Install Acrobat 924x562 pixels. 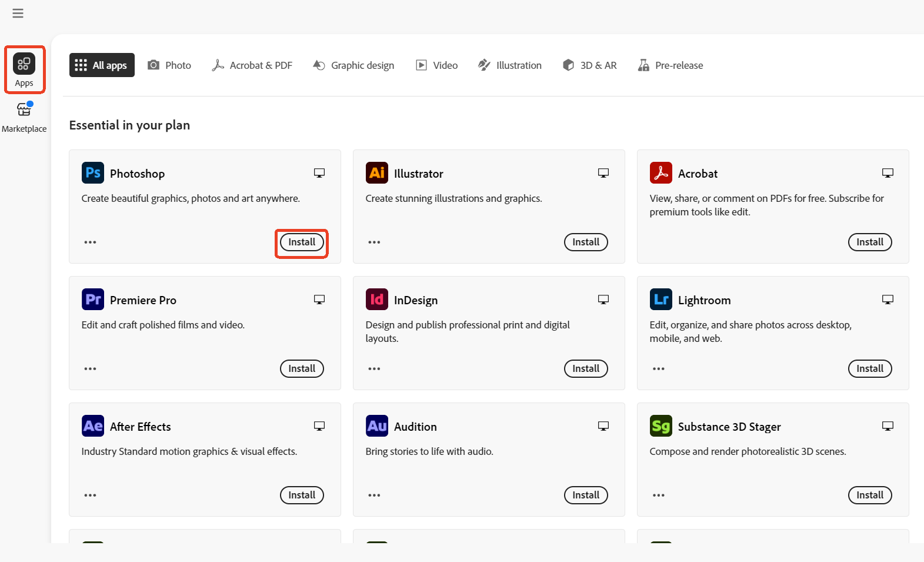tap(870, 242)
